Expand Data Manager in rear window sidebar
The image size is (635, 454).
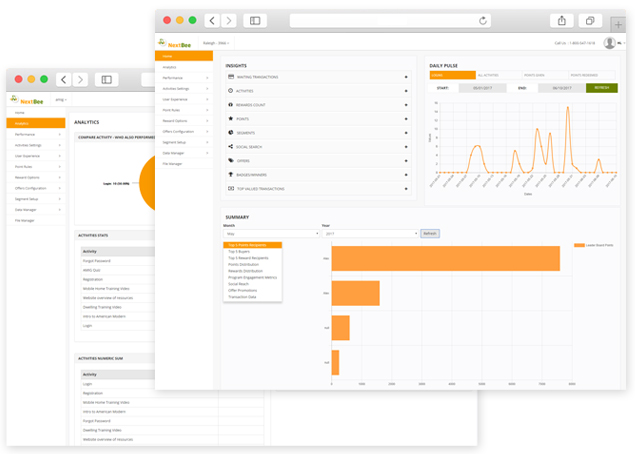(x=60, y=210)
